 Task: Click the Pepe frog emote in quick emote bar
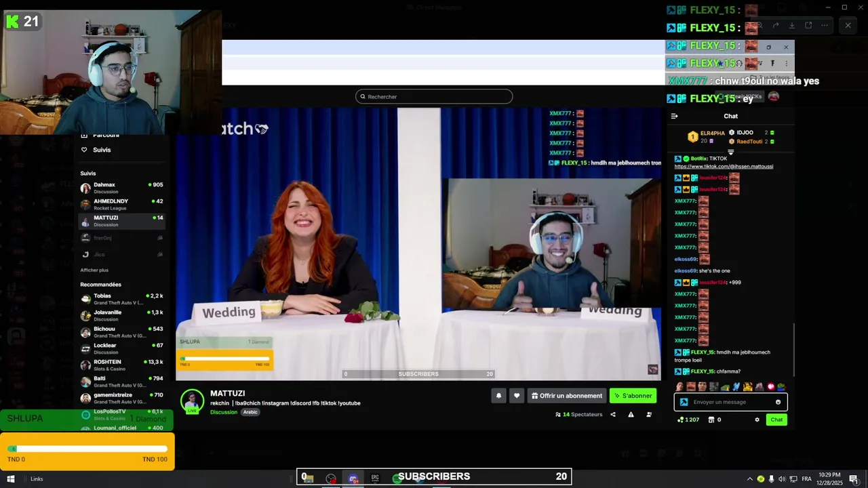[725, 387]
